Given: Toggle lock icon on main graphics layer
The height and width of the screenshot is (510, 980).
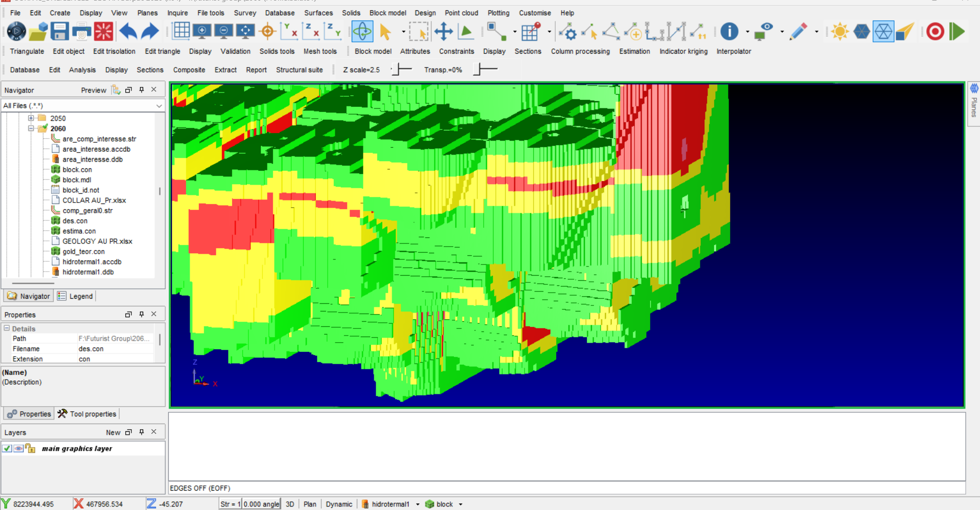Looking at the screenshot, I should 30,449.
